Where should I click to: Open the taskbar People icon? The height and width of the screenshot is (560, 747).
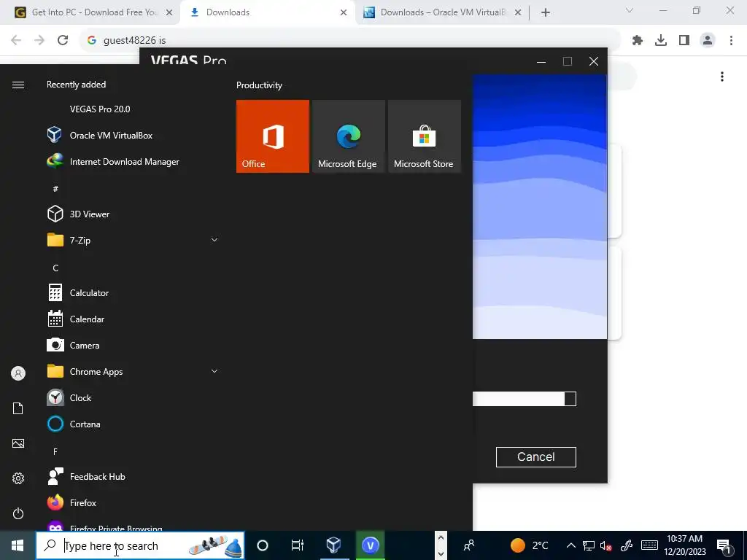pyautogui.click(x=469, y=545)
